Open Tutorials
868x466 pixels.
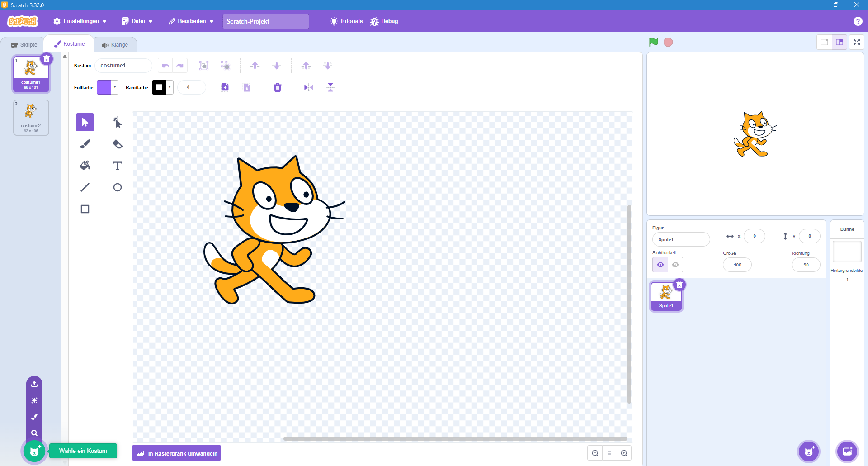[346, 21]
